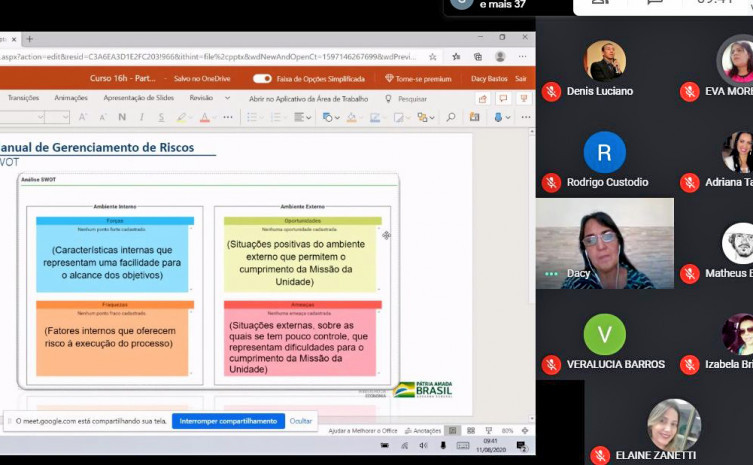Click fit slide to window icon
The image size is (753, 465).
point(525,431)
